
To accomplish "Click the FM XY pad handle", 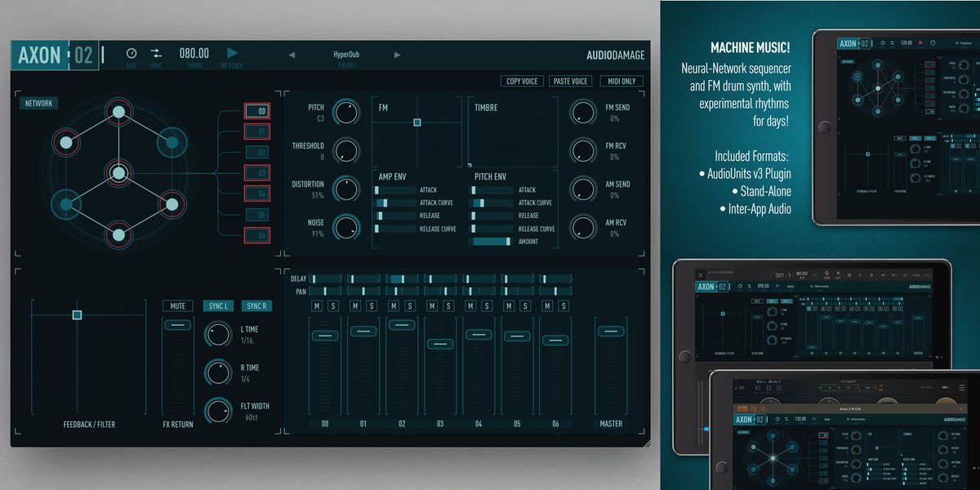I will pos(417,122).
